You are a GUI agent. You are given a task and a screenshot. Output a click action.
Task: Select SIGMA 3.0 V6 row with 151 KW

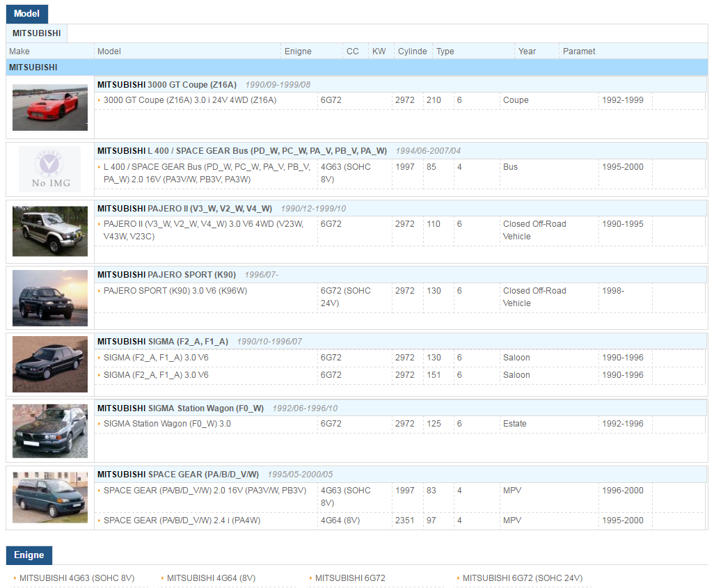[x=400, y=375]
